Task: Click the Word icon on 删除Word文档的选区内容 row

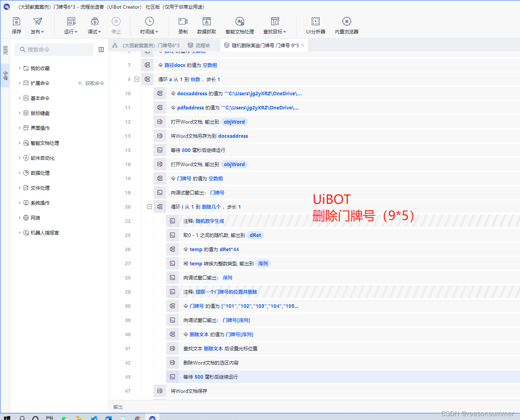Action: click(x=172, y=363)
